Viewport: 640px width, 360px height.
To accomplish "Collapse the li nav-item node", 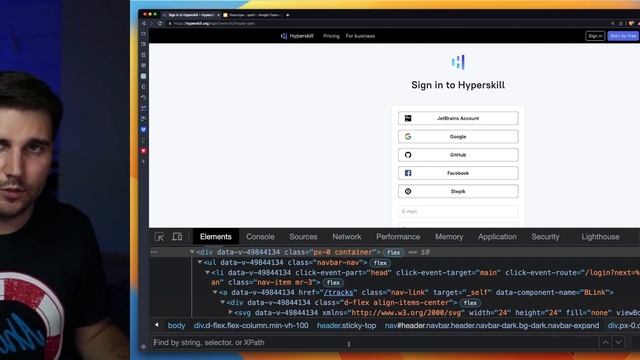I will (207, 272).
